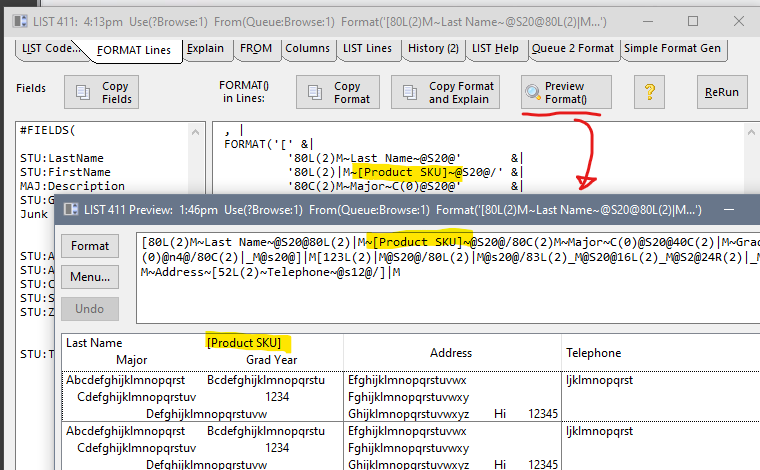Viewport: 760px width, 470px height.
Task: Switch to the LIST Code tab
Action: (49, 48)
